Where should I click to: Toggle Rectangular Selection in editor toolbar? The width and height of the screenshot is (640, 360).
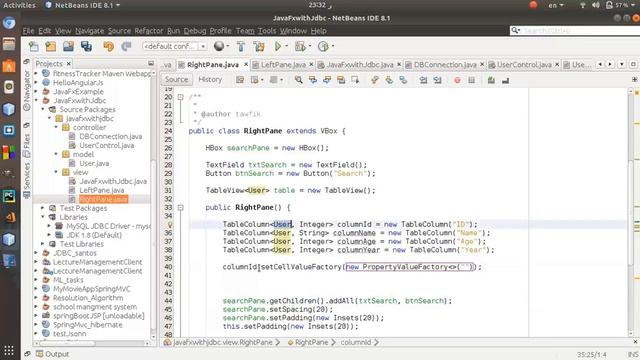355,80
